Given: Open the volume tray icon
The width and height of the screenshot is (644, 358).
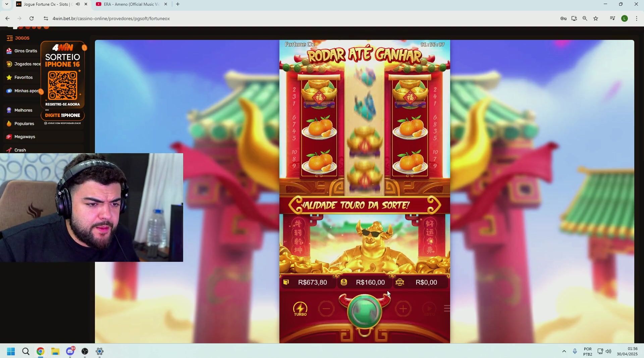Looking at the screenshot, I should coord(608,351).
